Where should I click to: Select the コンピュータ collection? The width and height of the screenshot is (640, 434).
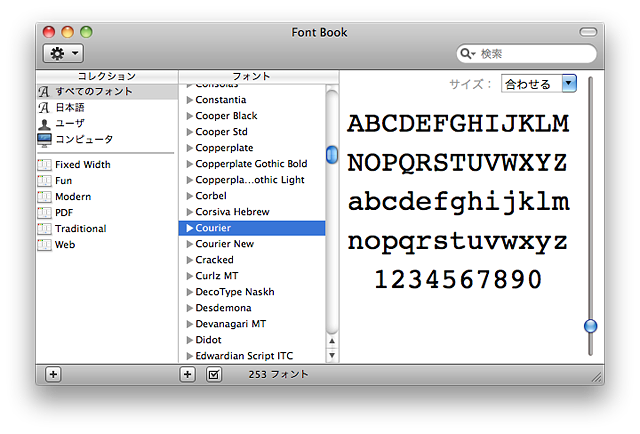point(107,139)
